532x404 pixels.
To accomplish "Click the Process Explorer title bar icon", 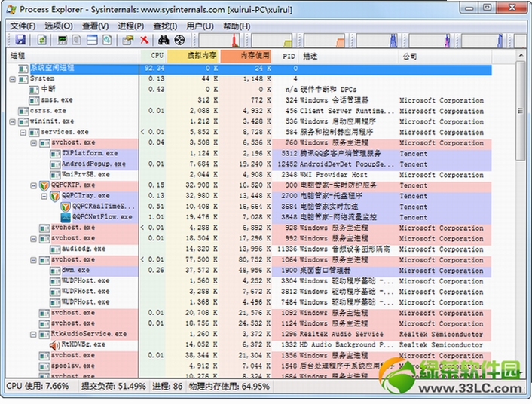I will (x=11, y=9).
